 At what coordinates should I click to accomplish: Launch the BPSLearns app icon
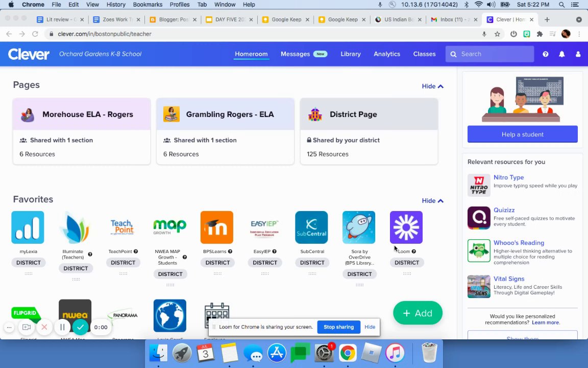coord(217,227)
